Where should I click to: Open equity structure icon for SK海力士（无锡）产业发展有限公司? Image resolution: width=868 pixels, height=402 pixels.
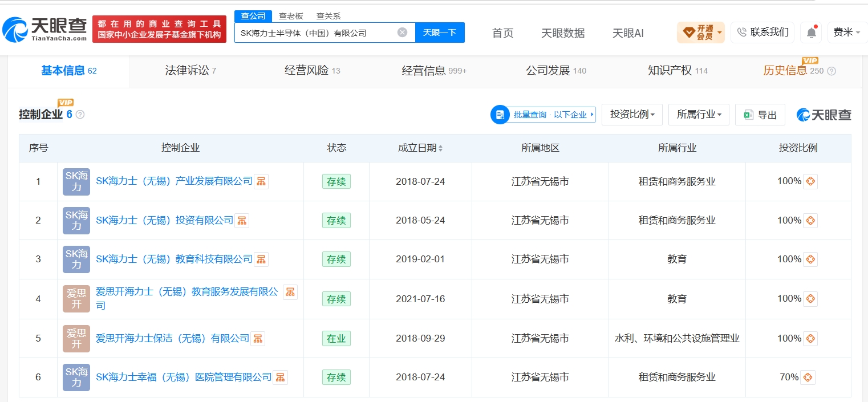tap(261, 181)
